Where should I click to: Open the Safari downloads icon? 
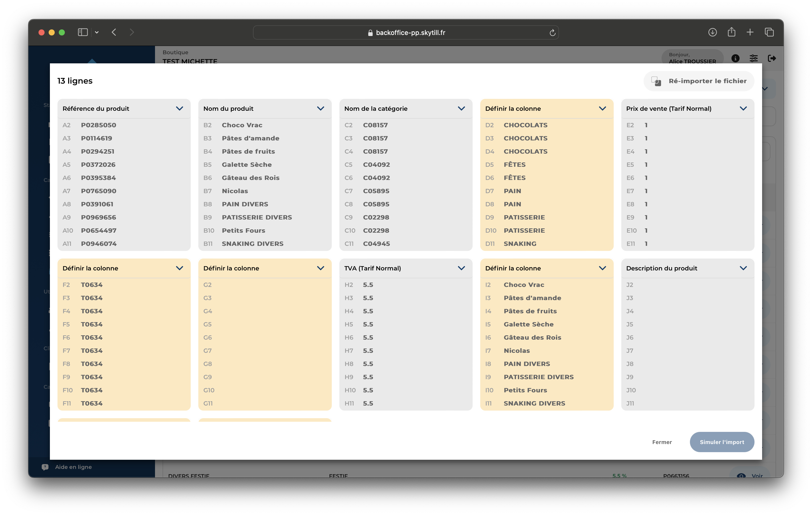tap(712, 32)
